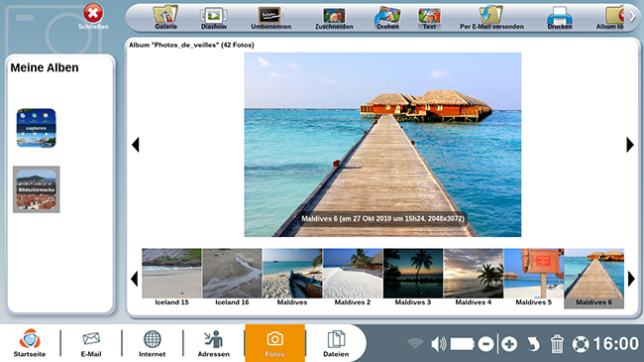Viewport: 644px width, 362px height.
Task: Select the Maldives 3 thumbnail
Action: coord(413,278)
